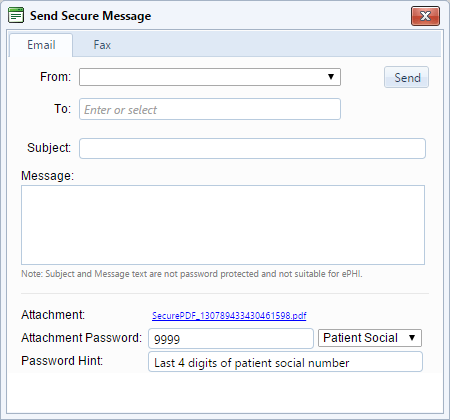
Task: Select the Attachment Password field
Action: [x=231, y=338]
